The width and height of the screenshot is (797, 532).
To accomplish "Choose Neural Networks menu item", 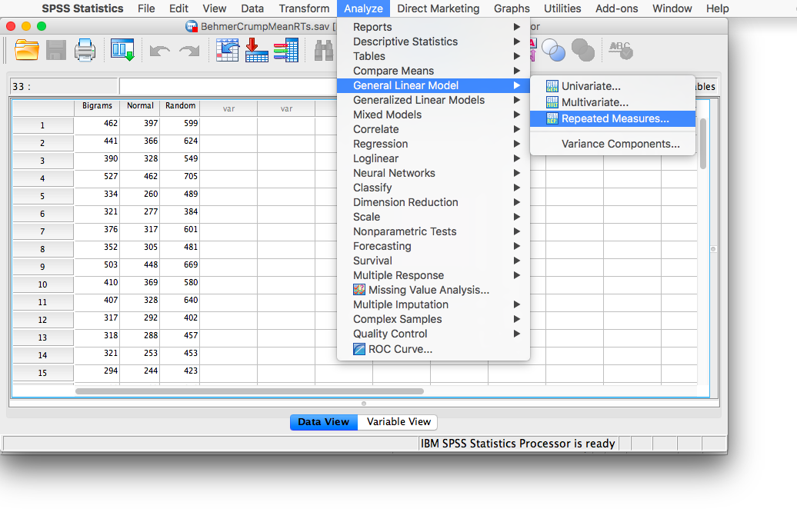I will (x=433, y=173).
